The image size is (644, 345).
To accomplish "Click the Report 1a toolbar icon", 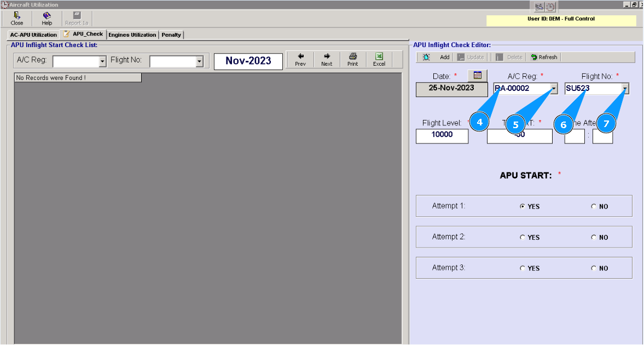I will pos(77,19).
